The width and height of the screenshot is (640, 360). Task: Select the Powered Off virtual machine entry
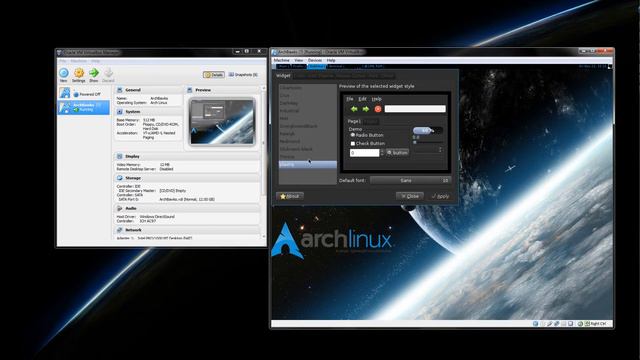tap(84, 93)
